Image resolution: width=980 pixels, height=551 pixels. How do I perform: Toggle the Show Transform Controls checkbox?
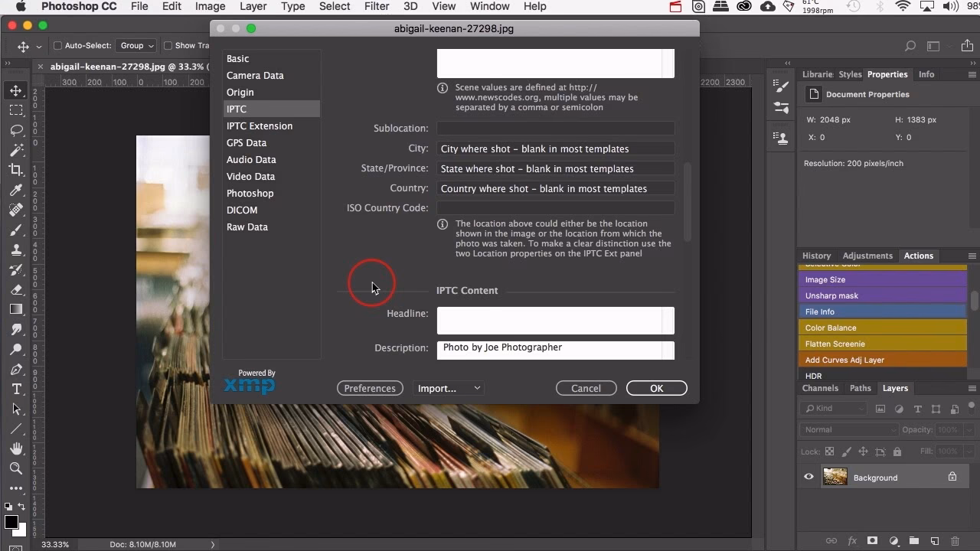coord(168,46)
